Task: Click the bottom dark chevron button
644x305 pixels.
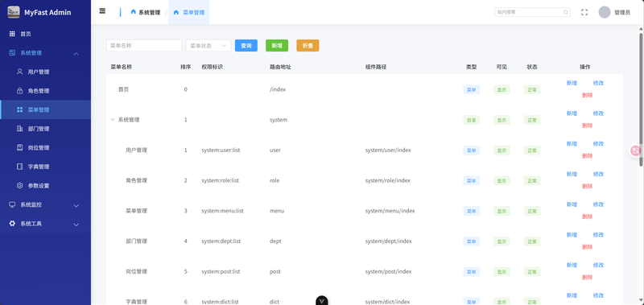Action: coord(322,300)
